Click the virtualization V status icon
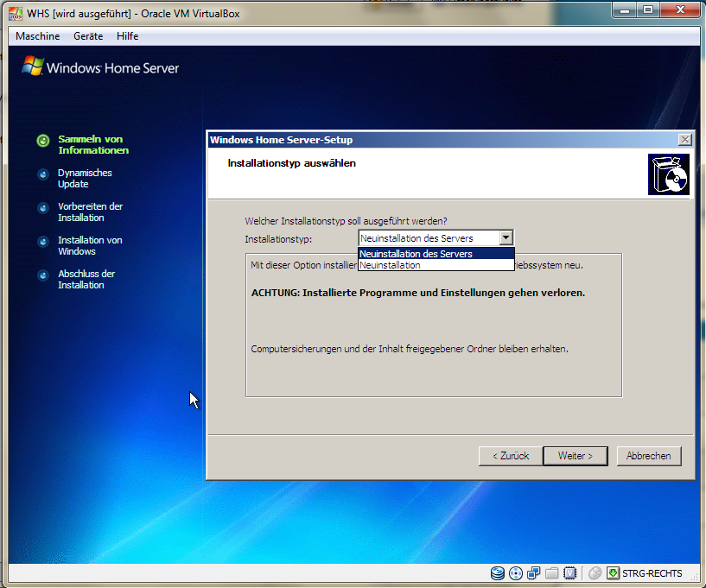This screenshot has height=588, width=706. 570,573
